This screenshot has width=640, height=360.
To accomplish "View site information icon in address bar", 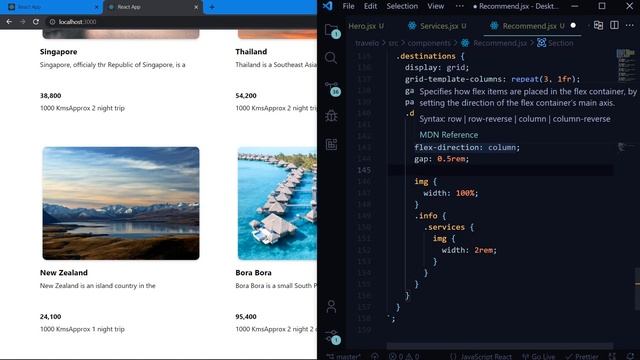I will (52, 22).
